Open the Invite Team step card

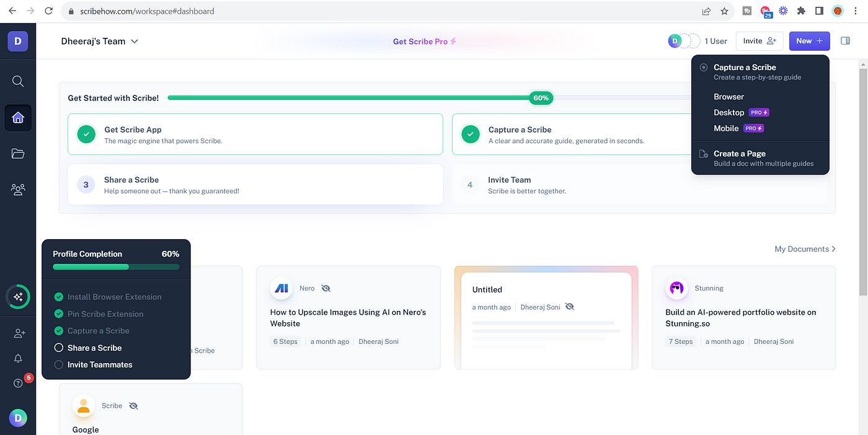click(639, 185)
